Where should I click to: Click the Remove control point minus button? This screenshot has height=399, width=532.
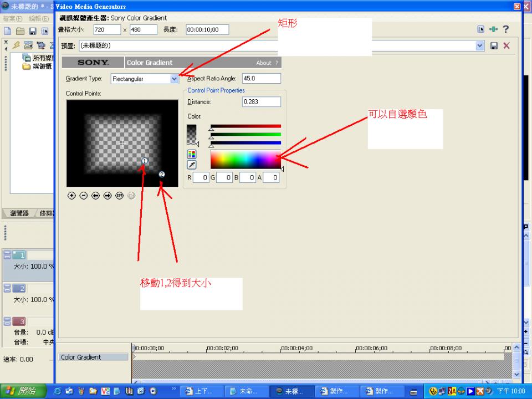tap(84, 196)
